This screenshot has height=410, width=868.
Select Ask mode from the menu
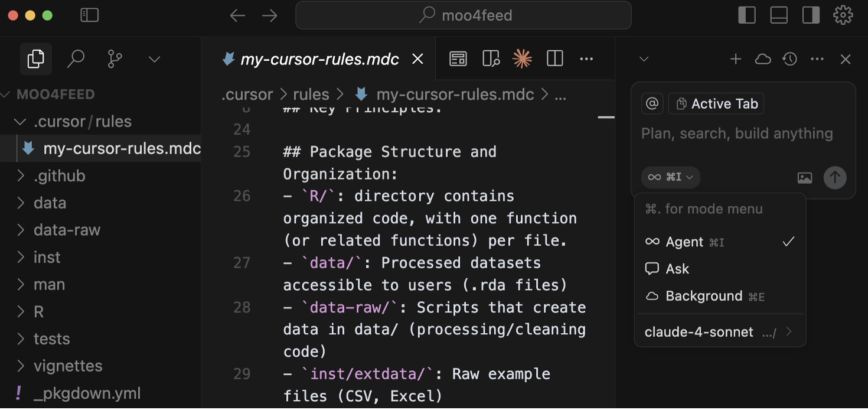tap(677, 269)
